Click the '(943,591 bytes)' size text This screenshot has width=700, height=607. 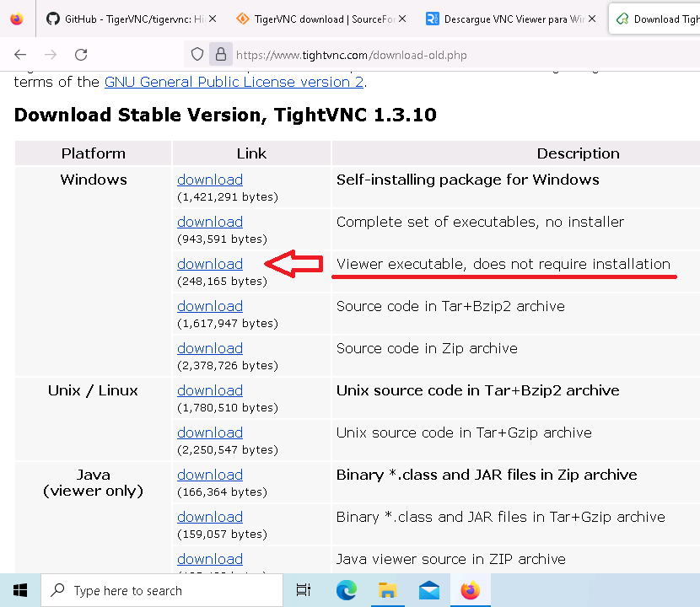coord(223,239)
